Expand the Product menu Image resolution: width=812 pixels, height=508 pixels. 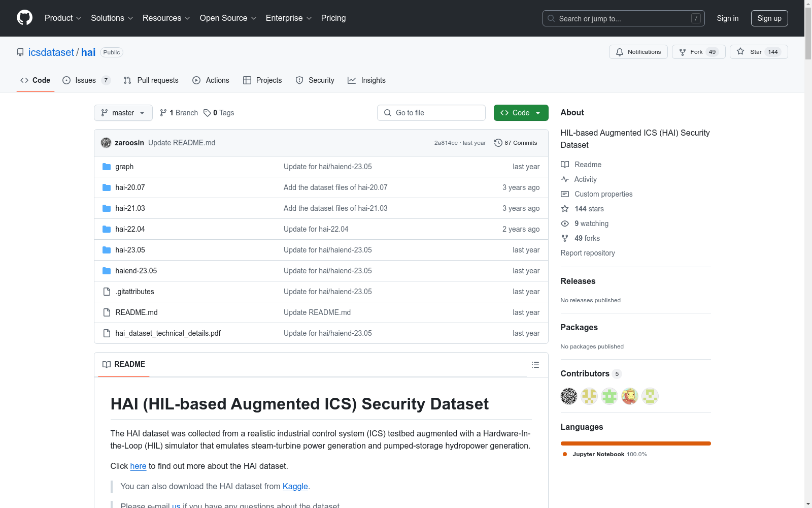point(63,18)
